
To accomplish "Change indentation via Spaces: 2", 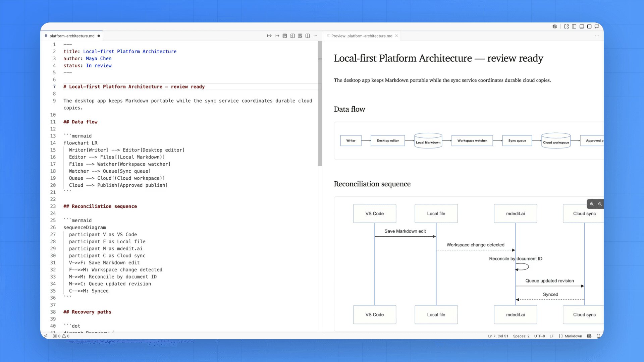I will [521, 336].
